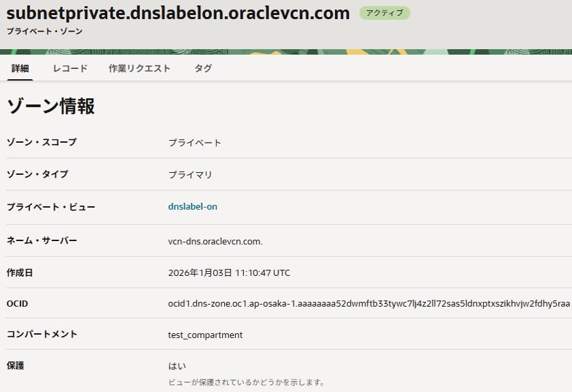Click the OCID value string
Image resolution: width=572 pixels, height=392 pixels.
coord(369,304)
